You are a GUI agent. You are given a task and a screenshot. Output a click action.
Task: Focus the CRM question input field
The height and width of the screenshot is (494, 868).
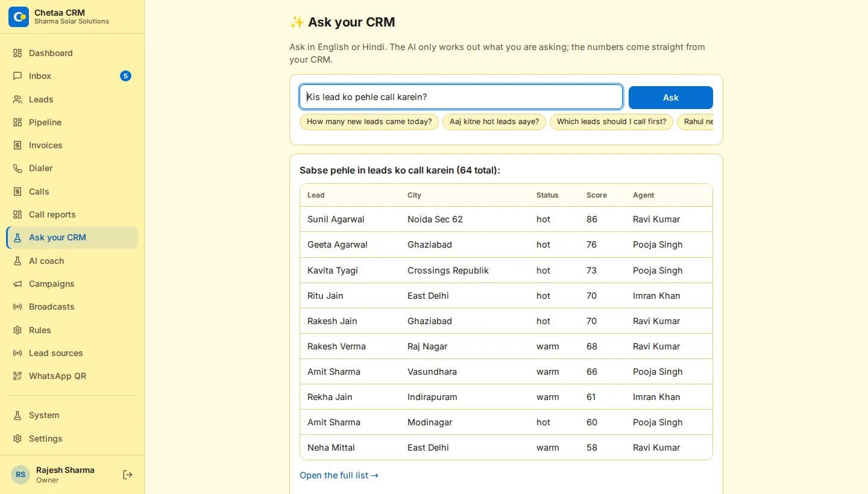tap(461, 97)
